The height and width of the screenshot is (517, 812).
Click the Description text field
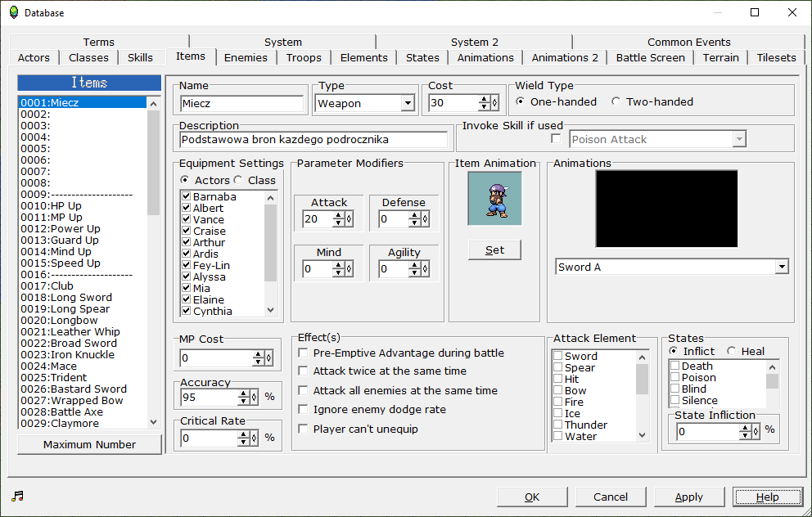click(x=314, y=140)
